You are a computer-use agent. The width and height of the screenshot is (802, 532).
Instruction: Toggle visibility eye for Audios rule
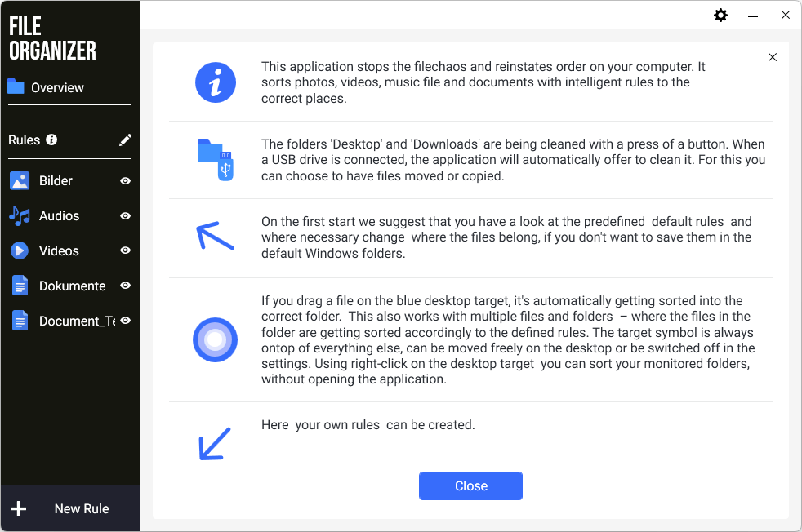(125, 216)
